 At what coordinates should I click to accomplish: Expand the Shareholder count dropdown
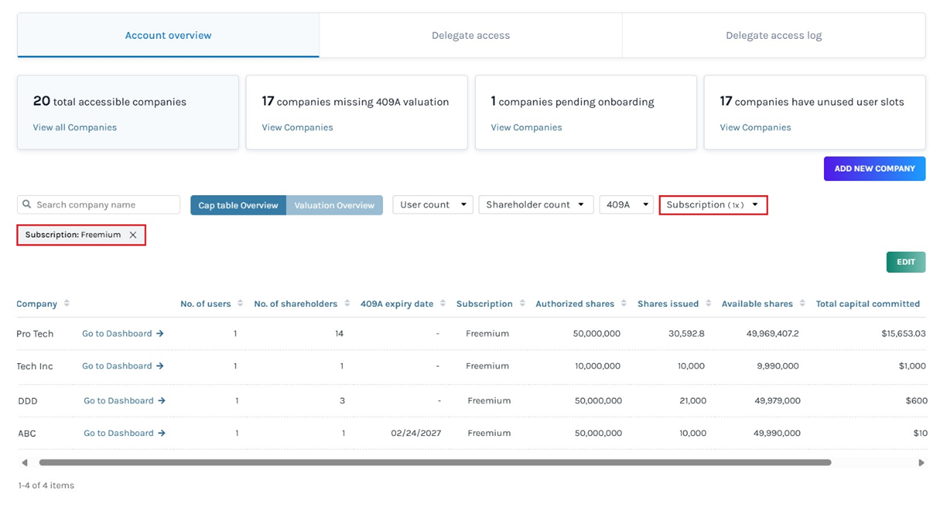(535, 205)
